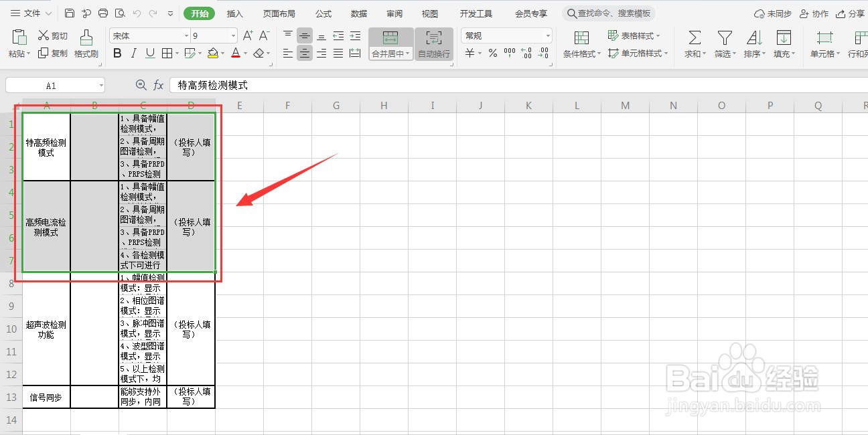Apply percentage format with the % icon
Viewport: 868px width, 435px height.
[492, 54]
